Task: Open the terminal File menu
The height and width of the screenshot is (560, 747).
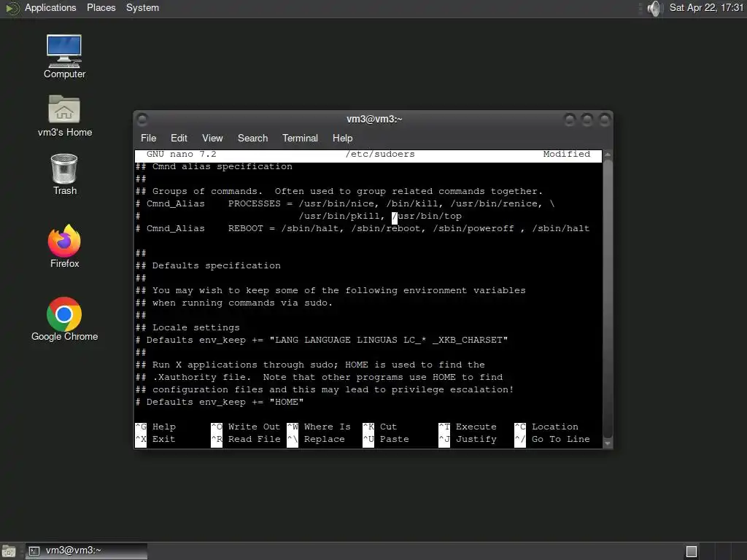Action: pyautogui.click(x=148, y=138)
